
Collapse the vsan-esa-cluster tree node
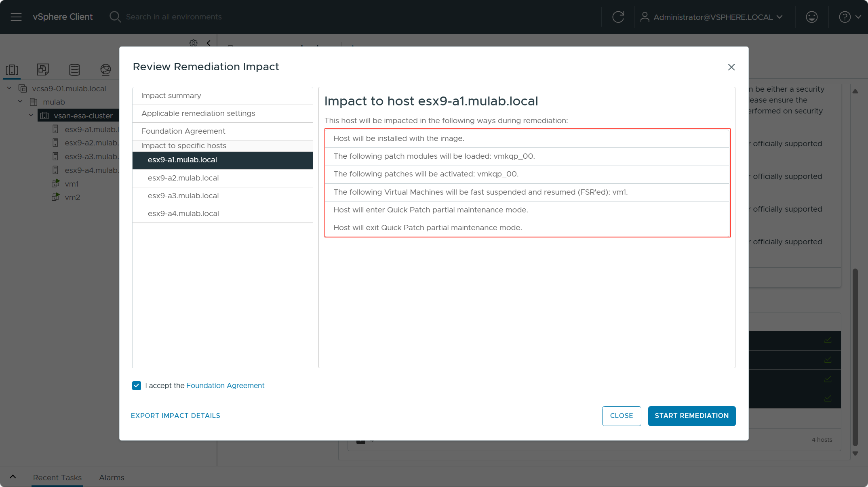pos(31,115)
